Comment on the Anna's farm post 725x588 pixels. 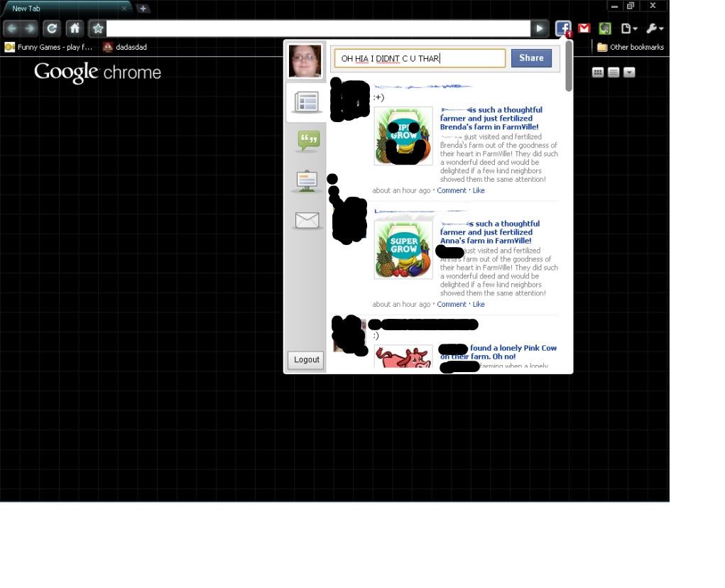(x=452, y=304)
